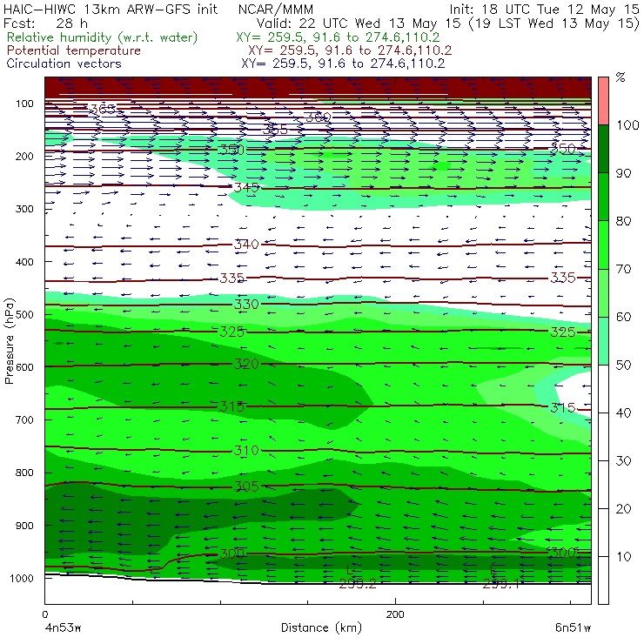
Task: Click the '40' colorbar scale label
Action: [x=623, y=413]
